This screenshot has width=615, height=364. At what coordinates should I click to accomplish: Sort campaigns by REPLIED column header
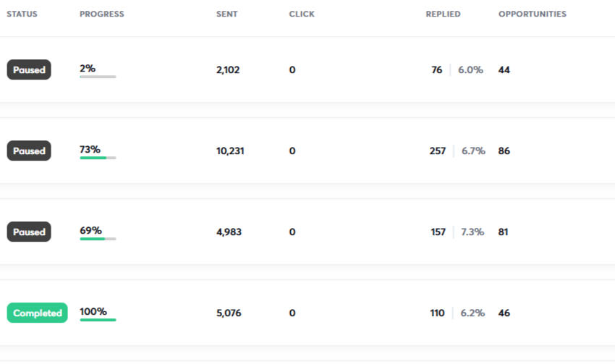click(443, 14)
